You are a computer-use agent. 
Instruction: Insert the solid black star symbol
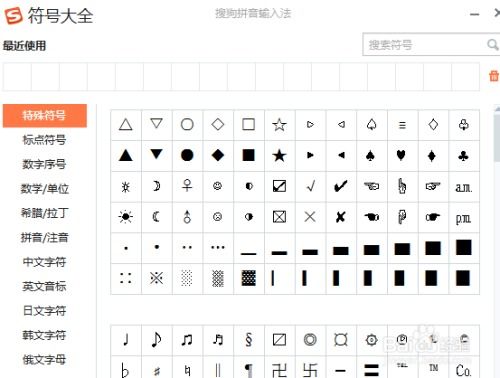(279, 155)
